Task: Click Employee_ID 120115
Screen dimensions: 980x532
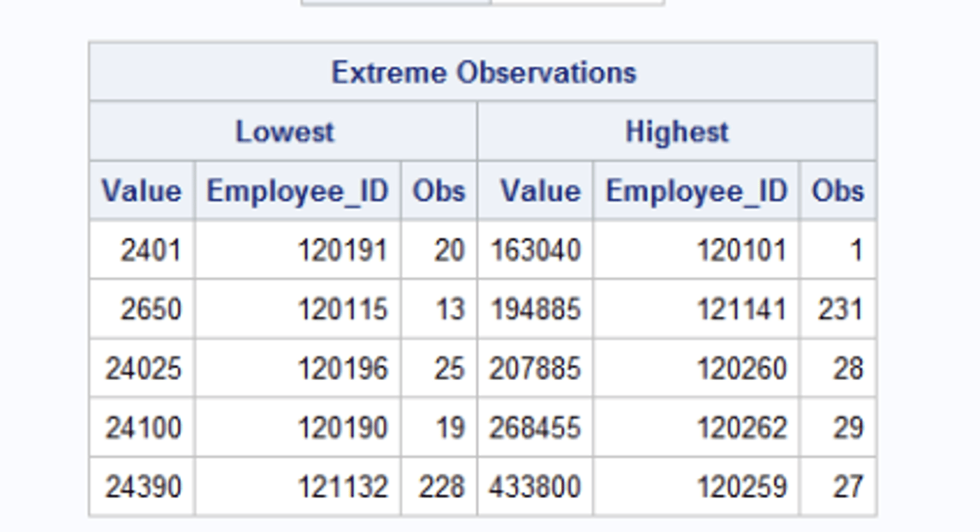Action: (x=343, y=309)
